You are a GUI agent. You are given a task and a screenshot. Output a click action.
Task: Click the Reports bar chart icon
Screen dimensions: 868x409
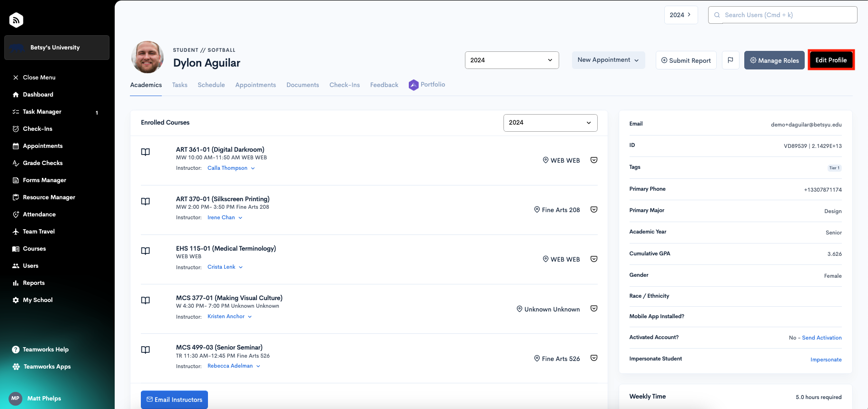point(16,283)
